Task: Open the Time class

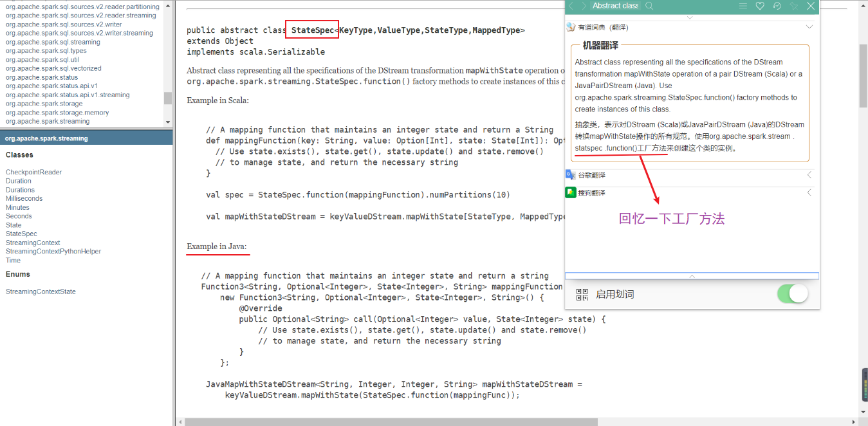Action: [x=13, y=260]
